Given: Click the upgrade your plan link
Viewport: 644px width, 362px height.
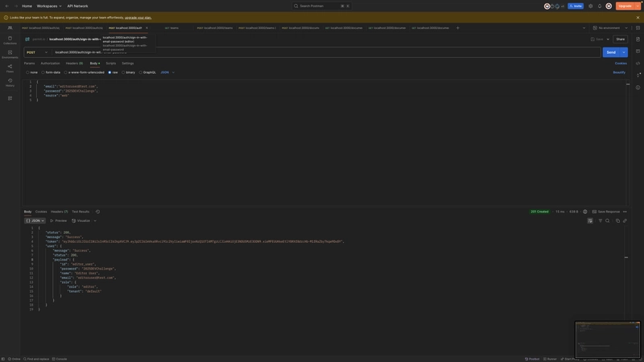Looking at the screenshot, I should tap(138, 18).
